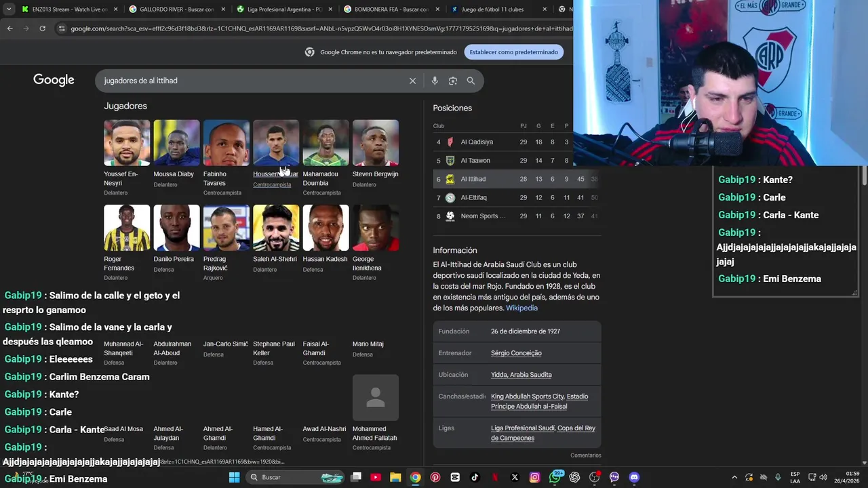Open Hassan Kadesh player photo
868x488 pixels.
pyautogui.click(x=325, y=228)
